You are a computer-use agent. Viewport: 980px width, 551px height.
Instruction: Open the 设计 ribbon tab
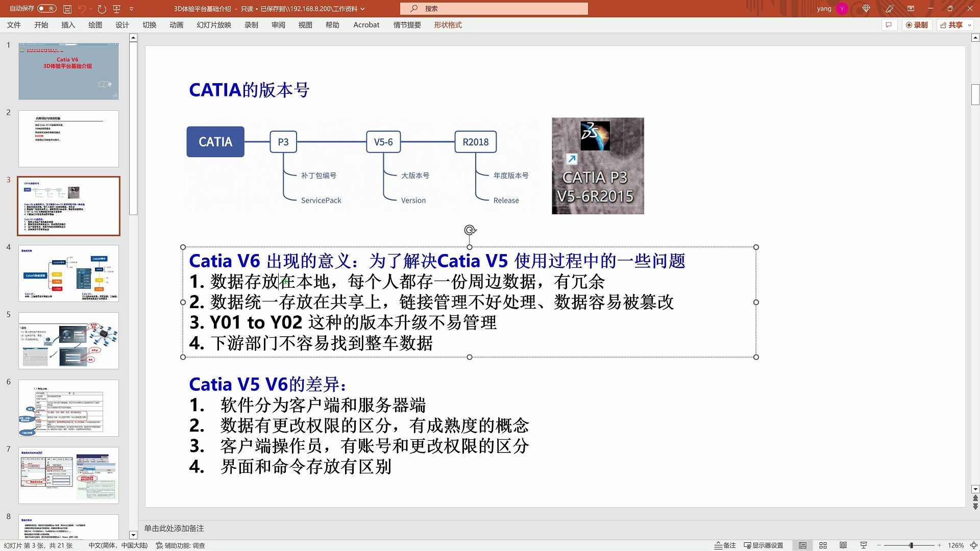click(x=122, y=25)
